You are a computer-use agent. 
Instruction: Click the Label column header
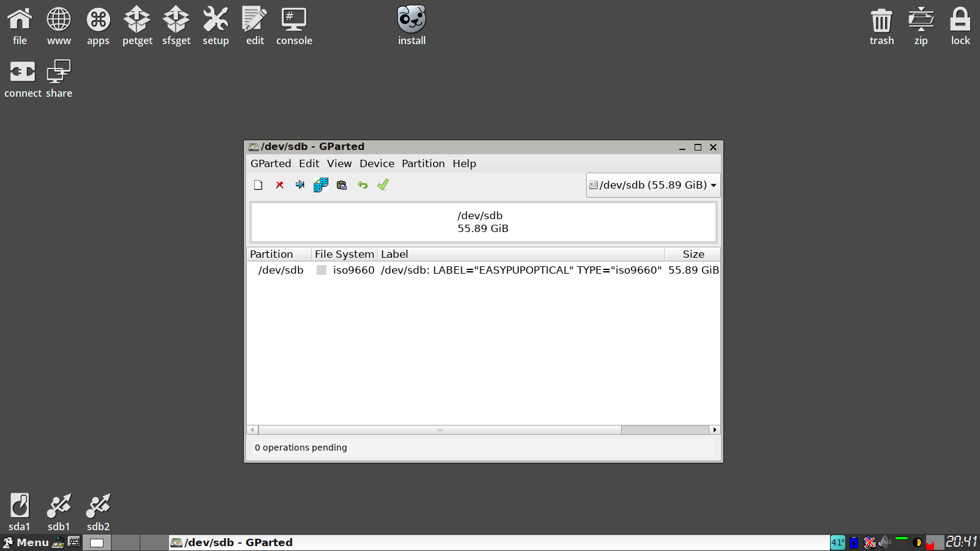tap(521, 254)
